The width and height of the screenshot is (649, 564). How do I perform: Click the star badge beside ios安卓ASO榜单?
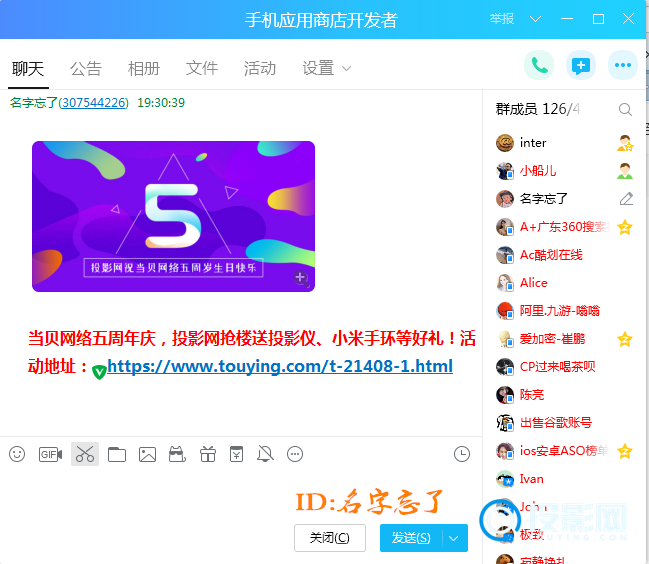[x=625, y=451]
